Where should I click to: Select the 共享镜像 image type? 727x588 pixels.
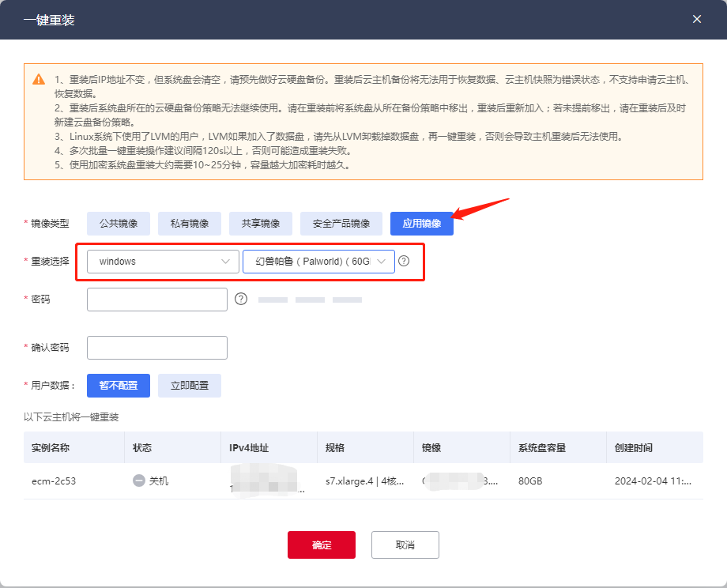tap(261, 224)
